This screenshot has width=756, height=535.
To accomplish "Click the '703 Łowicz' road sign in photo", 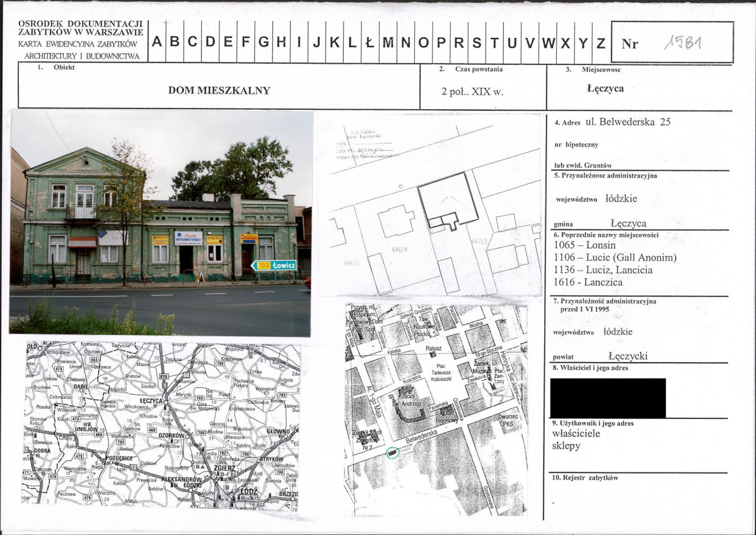I will click(x=274, y=266).
